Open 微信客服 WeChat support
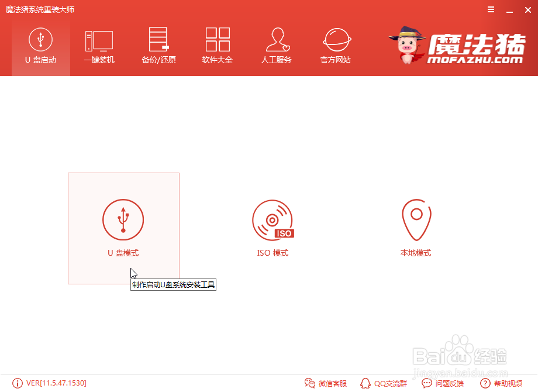The height and width of the screenshot is (392, 538). (x=333, y=383)
